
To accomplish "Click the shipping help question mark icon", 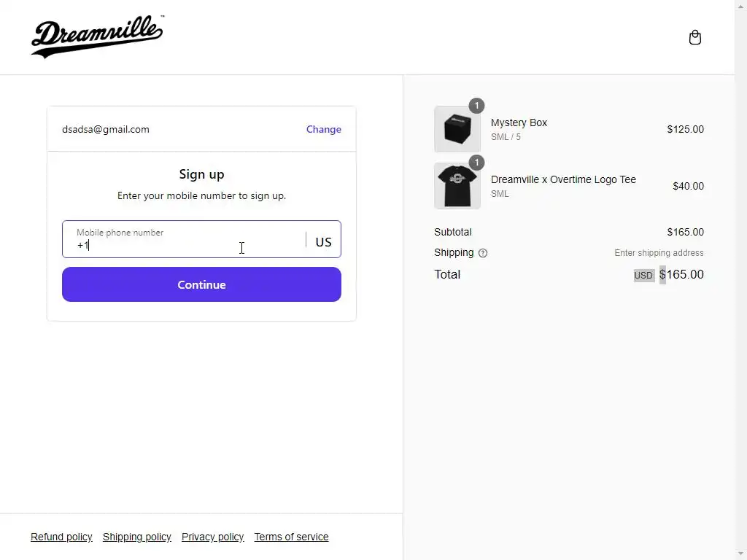I will (483, 253).
